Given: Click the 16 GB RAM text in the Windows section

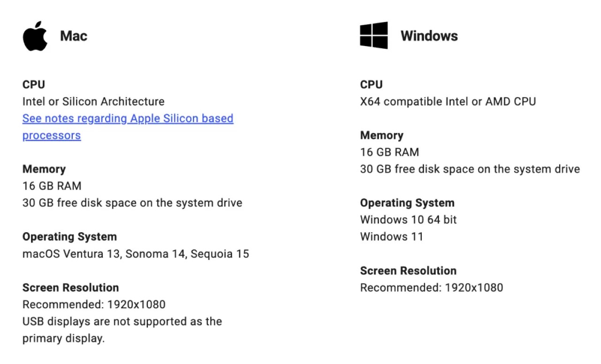Looking at the screenshot, I should [389, 152].
